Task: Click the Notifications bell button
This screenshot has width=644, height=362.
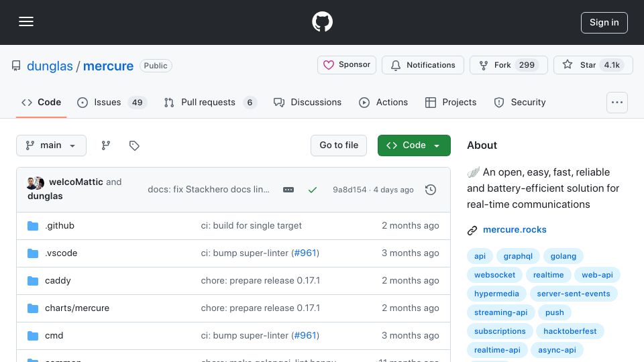Action: pyautogui.click(x=423, y=65)
